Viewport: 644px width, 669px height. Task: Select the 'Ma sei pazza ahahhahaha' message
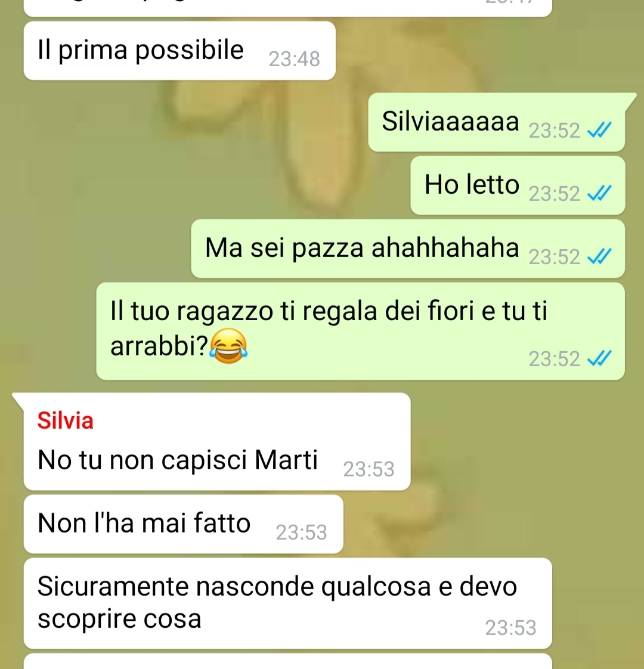pos(408,249)
